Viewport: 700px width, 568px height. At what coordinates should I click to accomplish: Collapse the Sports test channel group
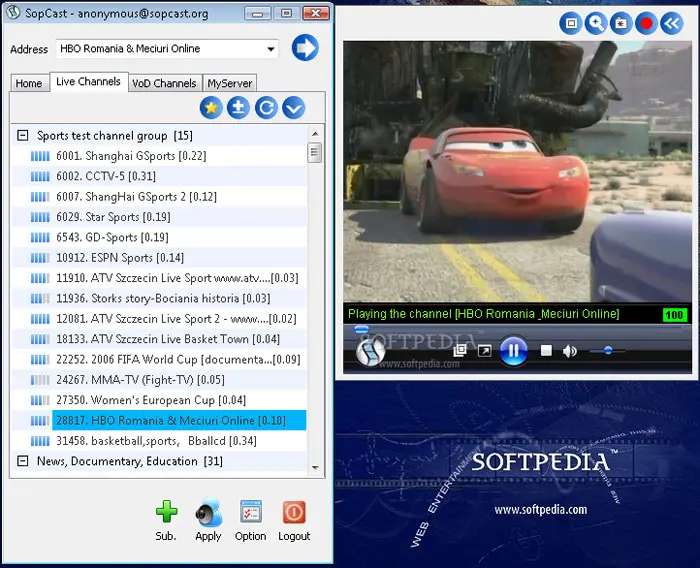[x=22, y=135]
